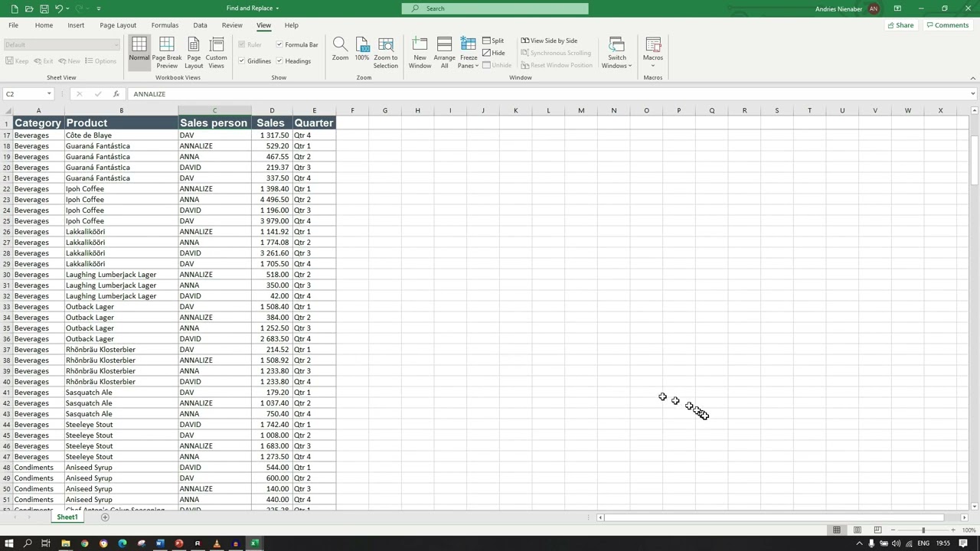The height and width of the screenshot is (551, 980).
Task: Switch to the Formulas tab
Action: (165, 25)
